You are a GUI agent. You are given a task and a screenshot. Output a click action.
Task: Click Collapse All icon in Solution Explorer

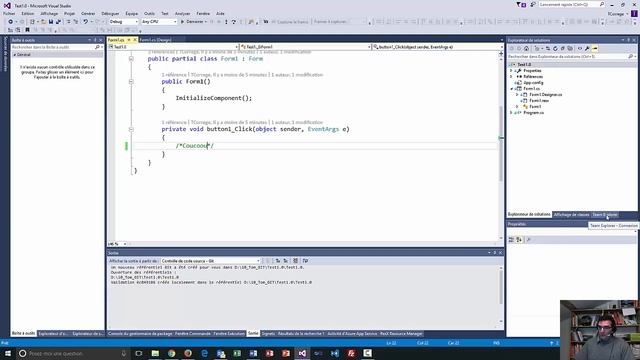click(x=562, y=49)
